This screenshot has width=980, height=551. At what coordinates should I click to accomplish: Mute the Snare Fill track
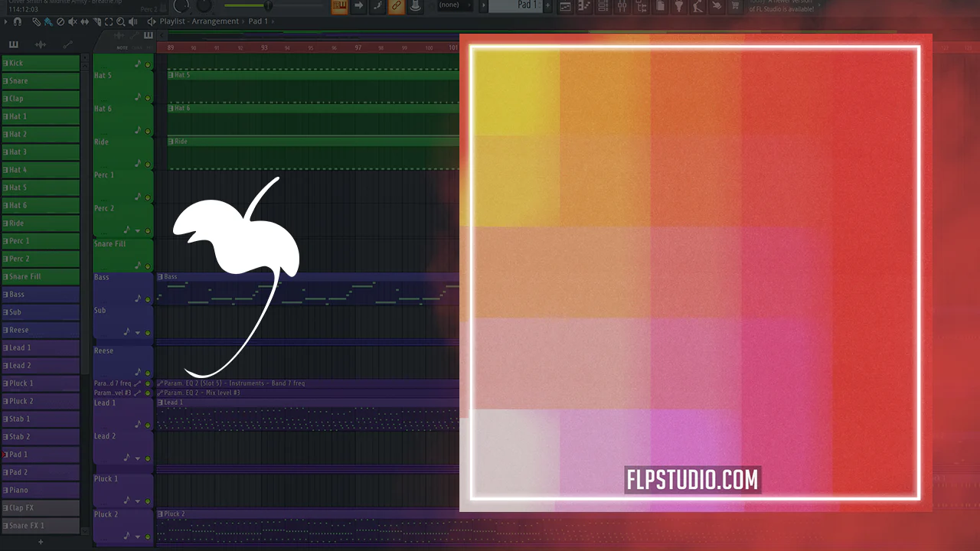148,266
